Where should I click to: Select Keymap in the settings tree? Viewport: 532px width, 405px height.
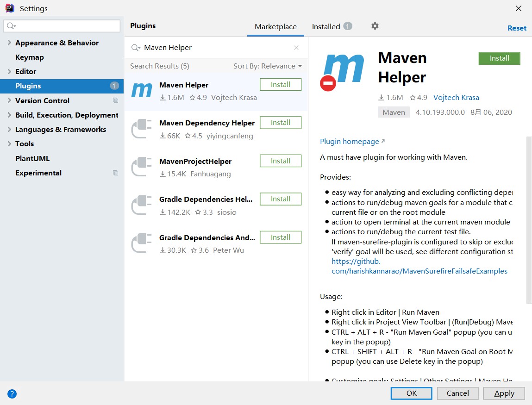pyautogui.click(x=30, y=57)
